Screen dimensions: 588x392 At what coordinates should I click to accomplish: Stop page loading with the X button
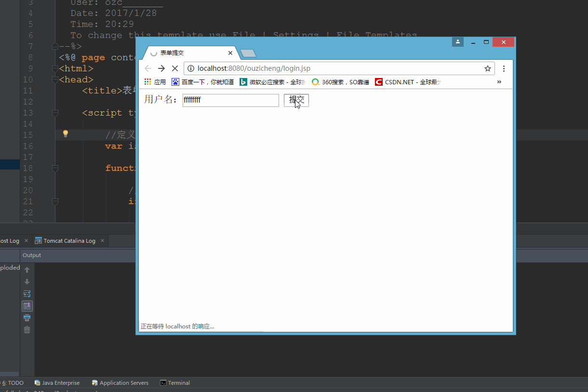175,68
